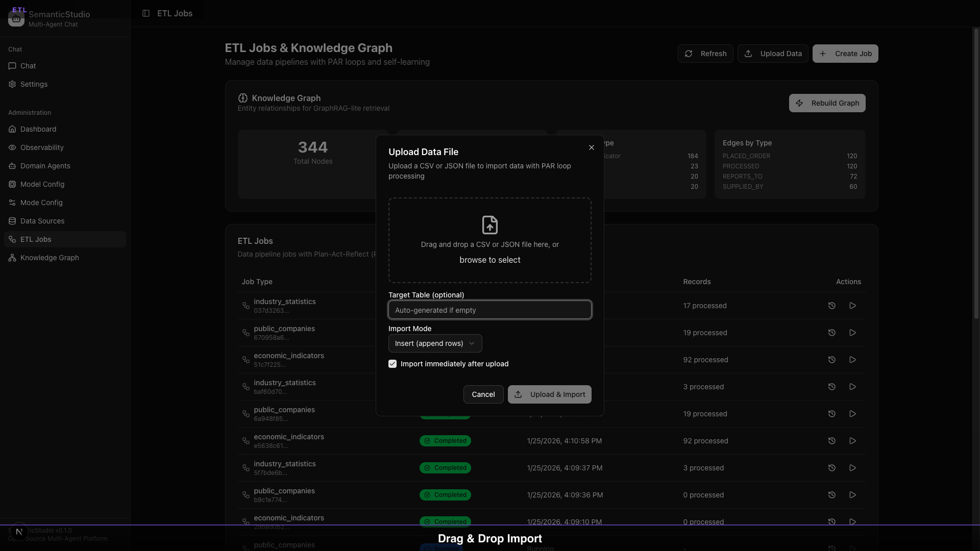Click the rerun history icon for economic_indicators job
The image size is (980, 551).
tap(831, 359)
